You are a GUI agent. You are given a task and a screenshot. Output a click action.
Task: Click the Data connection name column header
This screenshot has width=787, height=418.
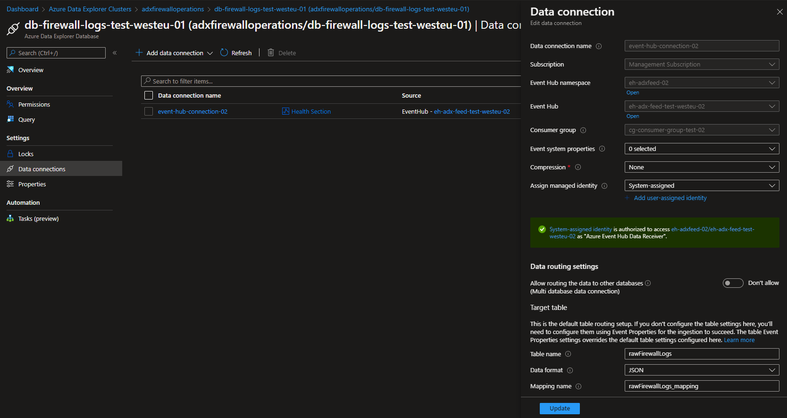[189, 95]
